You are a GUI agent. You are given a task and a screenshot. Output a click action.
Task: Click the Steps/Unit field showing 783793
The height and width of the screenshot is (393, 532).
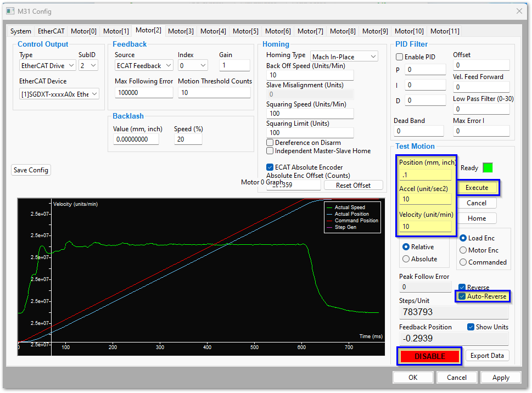[453, 312]
